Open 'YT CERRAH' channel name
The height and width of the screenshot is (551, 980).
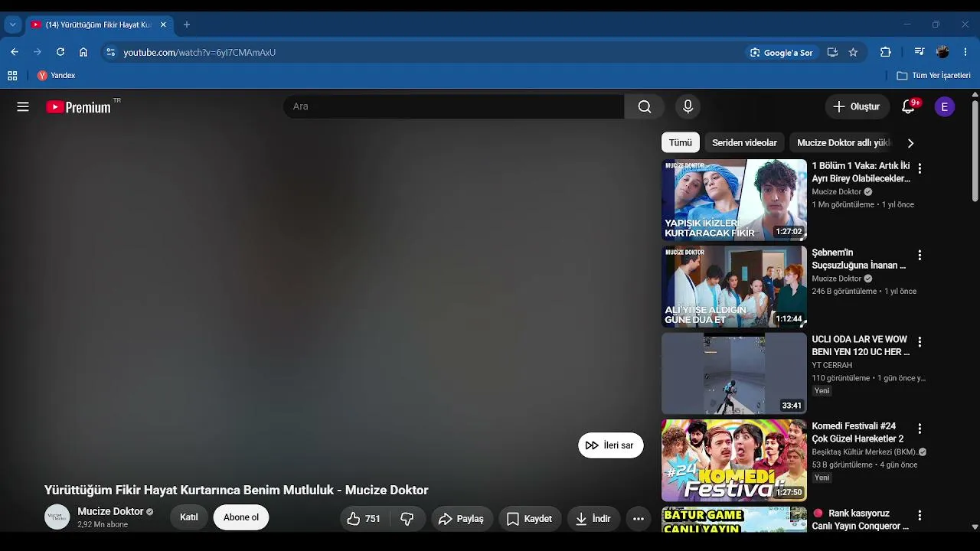(x=832, y=365)
